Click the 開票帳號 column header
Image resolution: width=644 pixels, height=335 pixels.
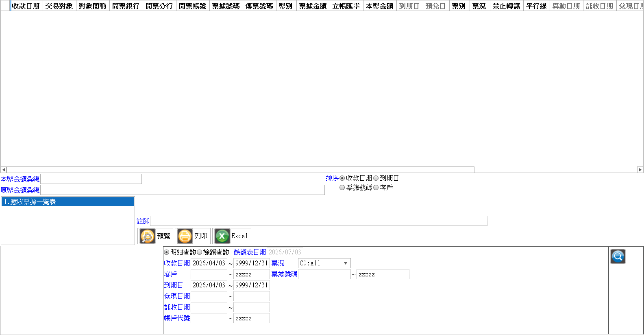(x=193, y=6)
